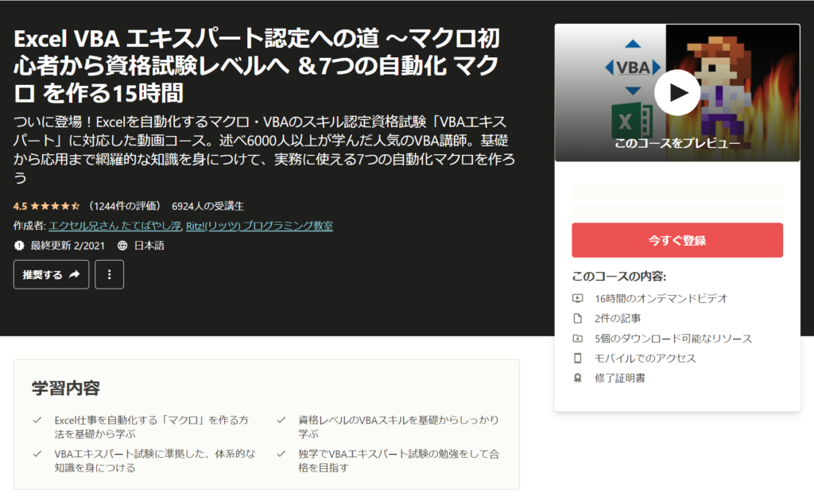Click checkmark beside 資格レベルのVBAスキル item

tap(281, 420)
